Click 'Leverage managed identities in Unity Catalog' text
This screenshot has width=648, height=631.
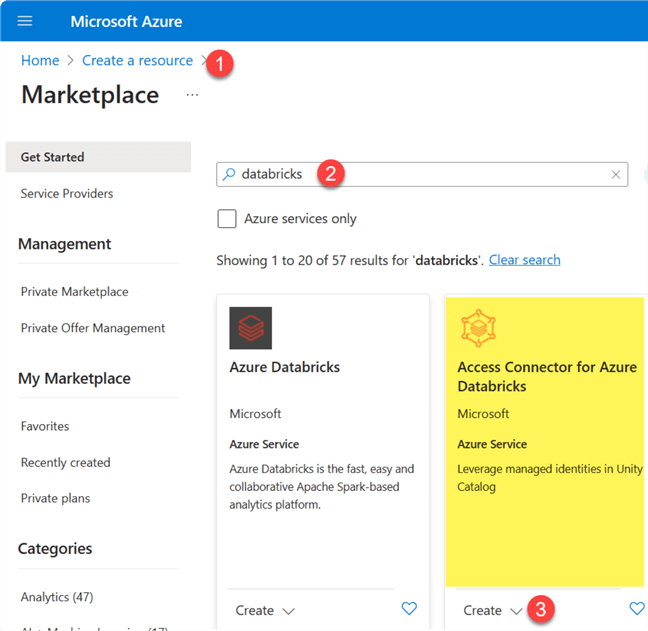pos(550,478)
